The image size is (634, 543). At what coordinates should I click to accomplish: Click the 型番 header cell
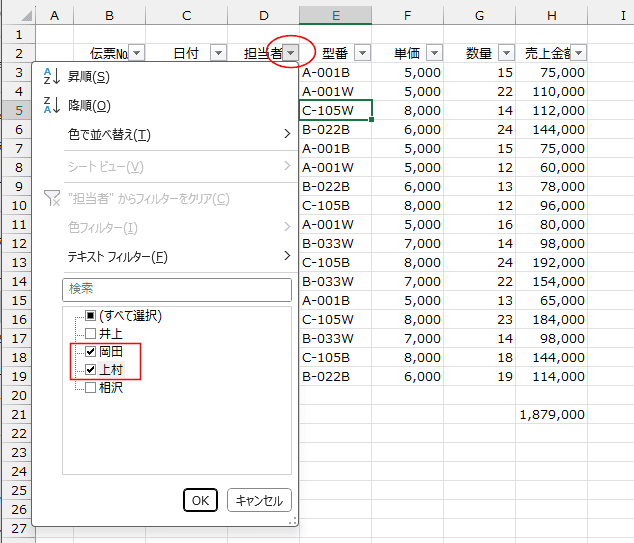[335, 53]
